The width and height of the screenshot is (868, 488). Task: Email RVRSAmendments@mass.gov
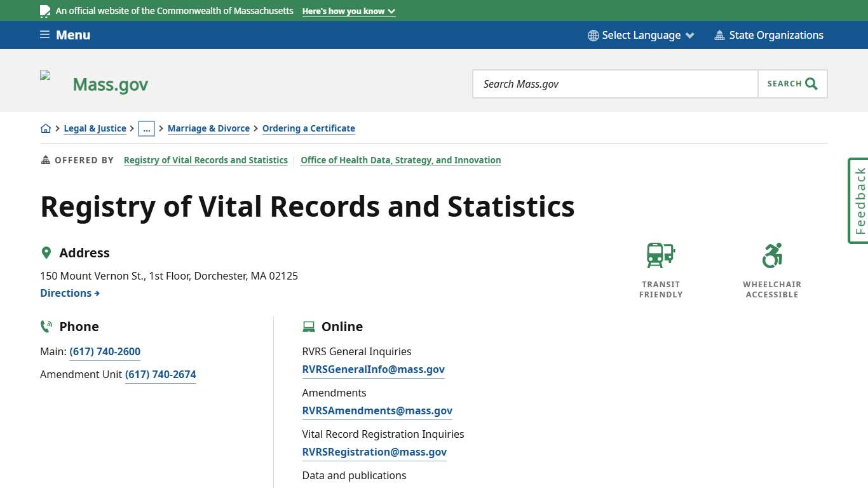[377, 410]
